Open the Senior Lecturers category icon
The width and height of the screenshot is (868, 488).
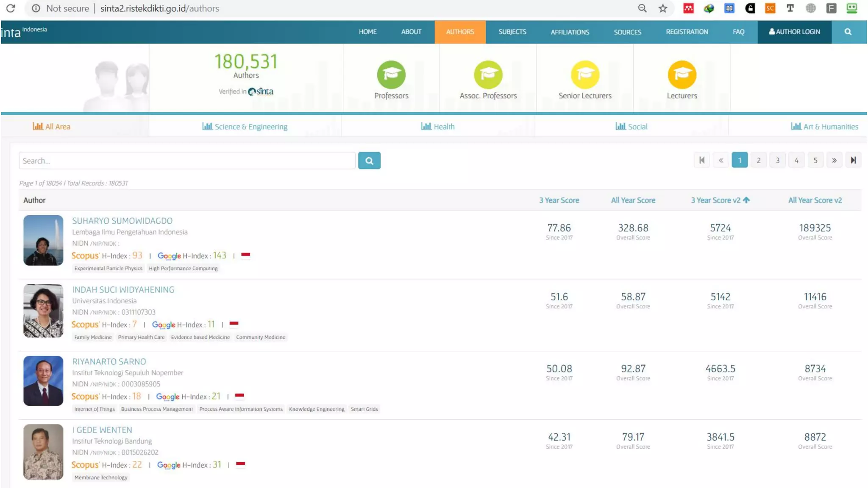(585, 75)
